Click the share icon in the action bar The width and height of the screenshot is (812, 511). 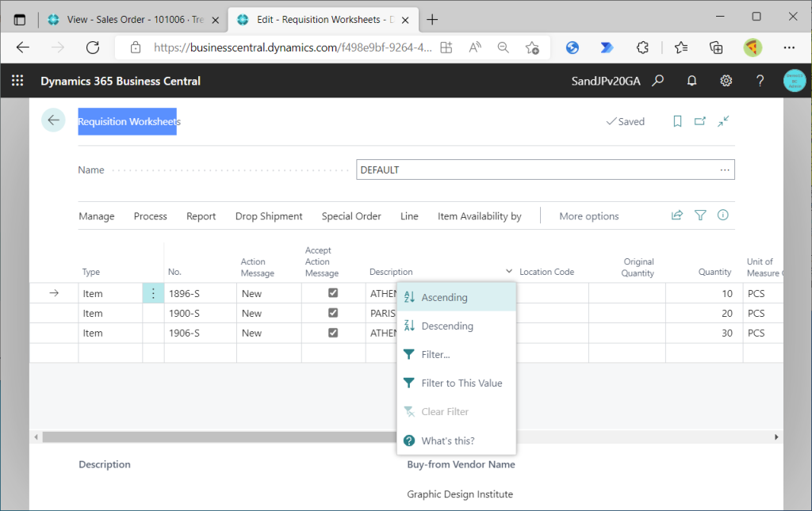(x=677, y=215)
